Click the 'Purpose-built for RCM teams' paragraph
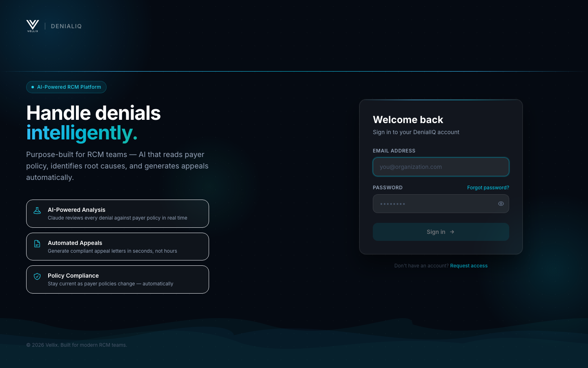588x368 pixels. tap(117, 166)
